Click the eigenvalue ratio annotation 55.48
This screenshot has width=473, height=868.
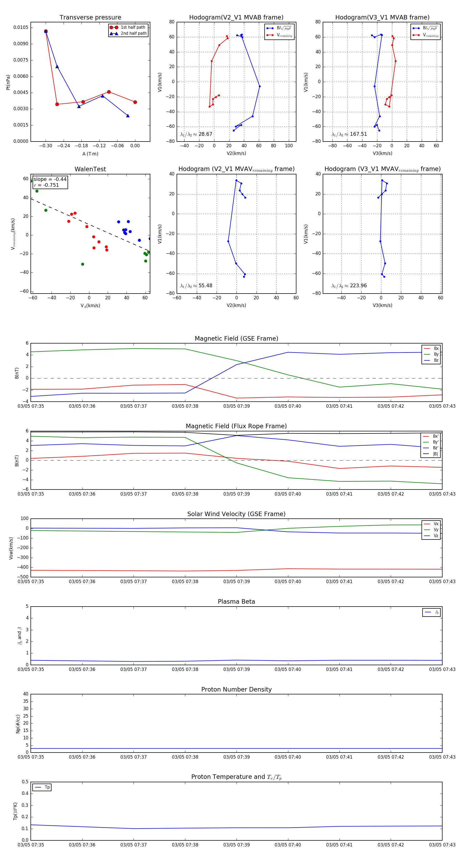pos(196,286)
